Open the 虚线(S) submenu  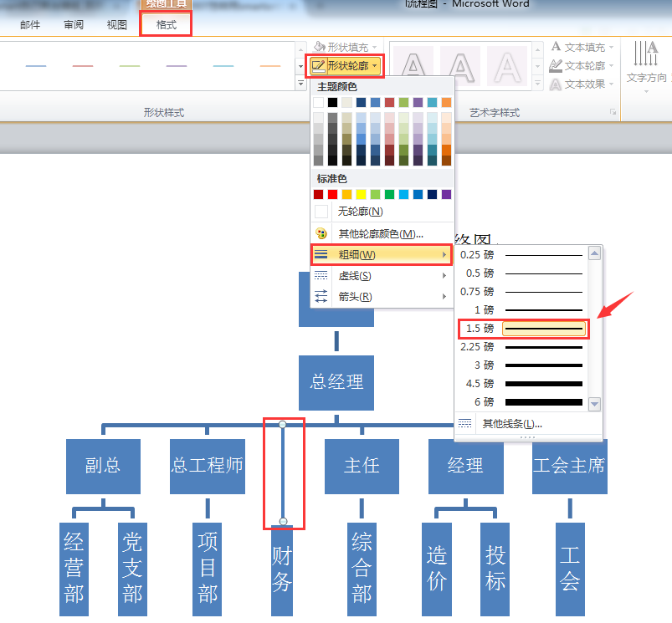click(x=382, y=276)
